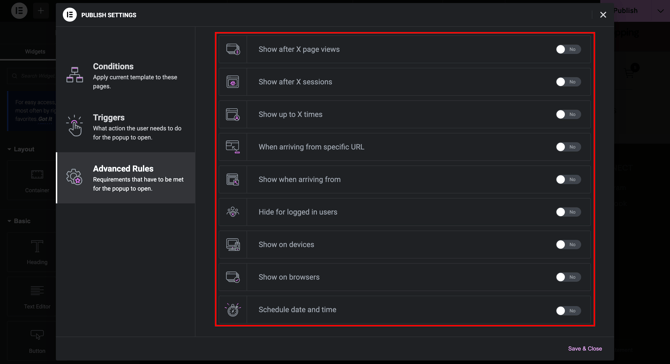Click the Publish button in background editor
The image size is (670, 364).
click(x=626, y=11)
